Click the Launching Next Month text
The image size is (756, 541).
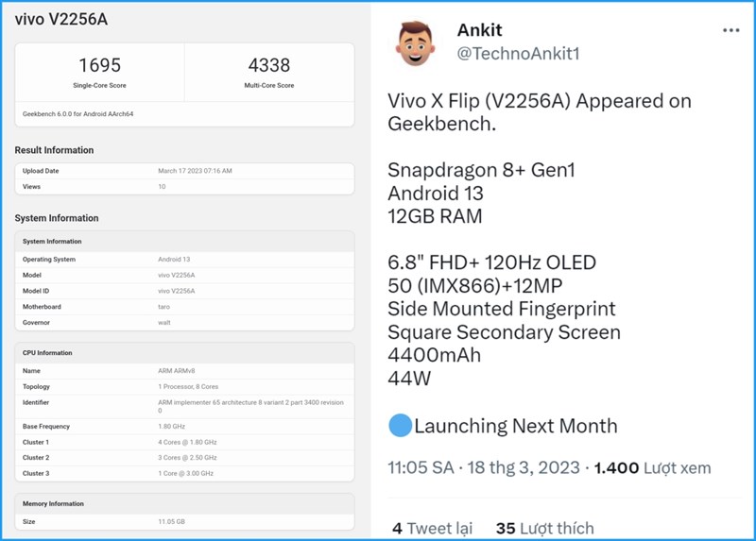pos(516,426)
